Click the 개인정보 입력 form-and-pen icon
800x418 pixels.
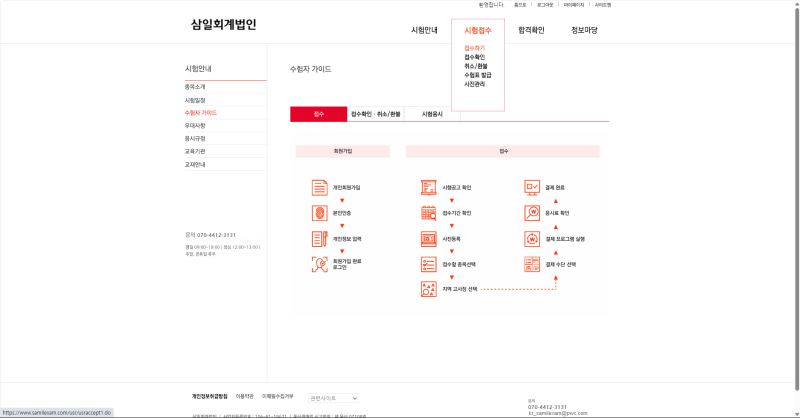(320, 239)
